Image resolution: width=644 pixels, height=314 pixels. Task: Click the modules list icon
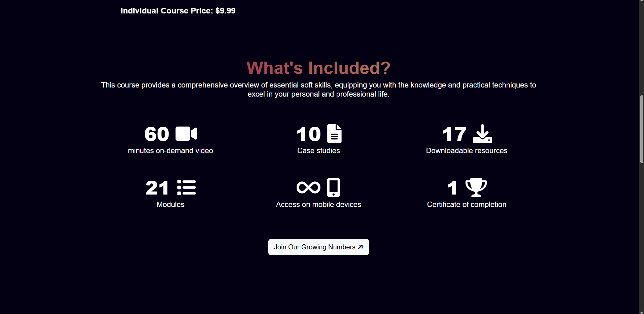pos(187,187)
